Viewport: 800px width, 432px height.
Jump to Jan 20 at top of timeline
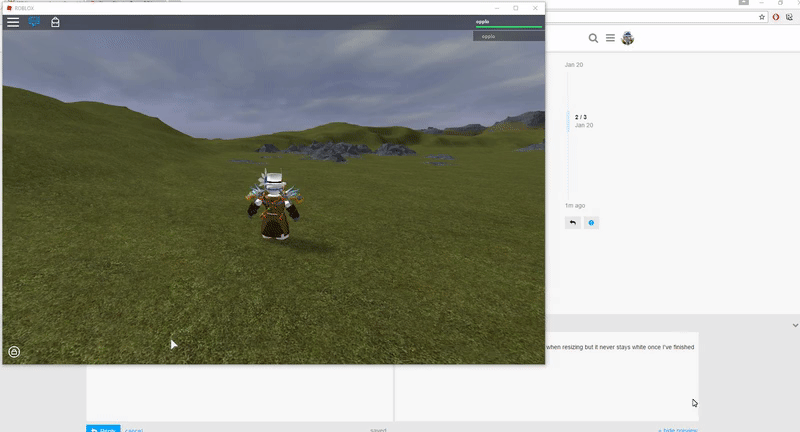tap(574, 65)
